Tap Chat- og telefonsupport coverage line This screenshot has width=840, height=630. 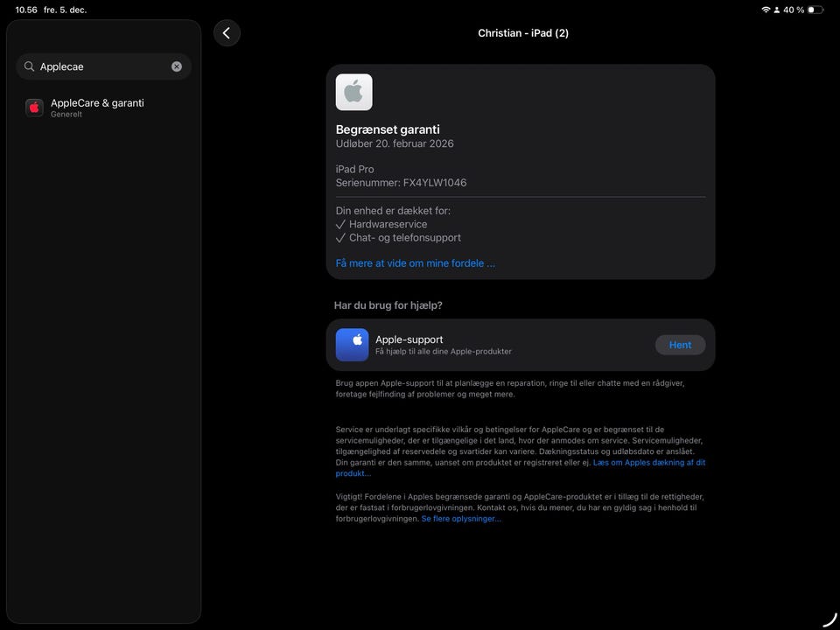click(398, 237)
